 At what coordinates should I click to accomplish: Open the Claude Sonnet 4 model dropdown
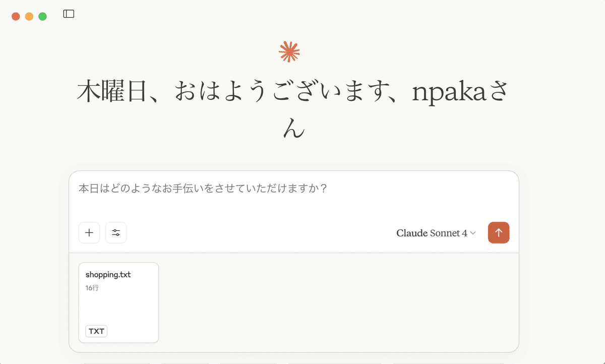pos(436,233)
